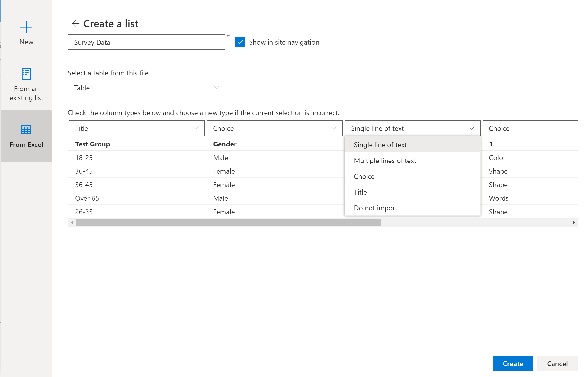Click the 'New' plus icon in sidebar
The width and height of the screenshot is (588, 377).
tap(26, 27)
